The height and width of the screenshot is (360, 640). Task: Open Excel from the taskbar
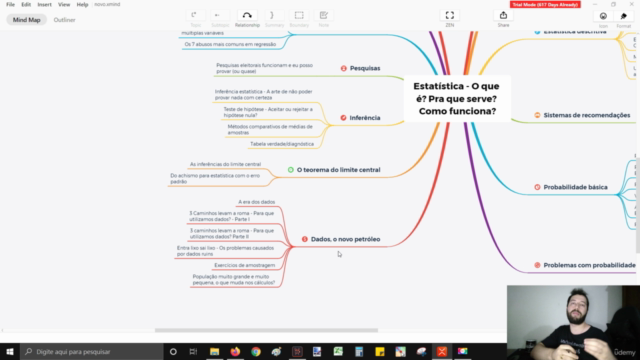pos(338,351)
